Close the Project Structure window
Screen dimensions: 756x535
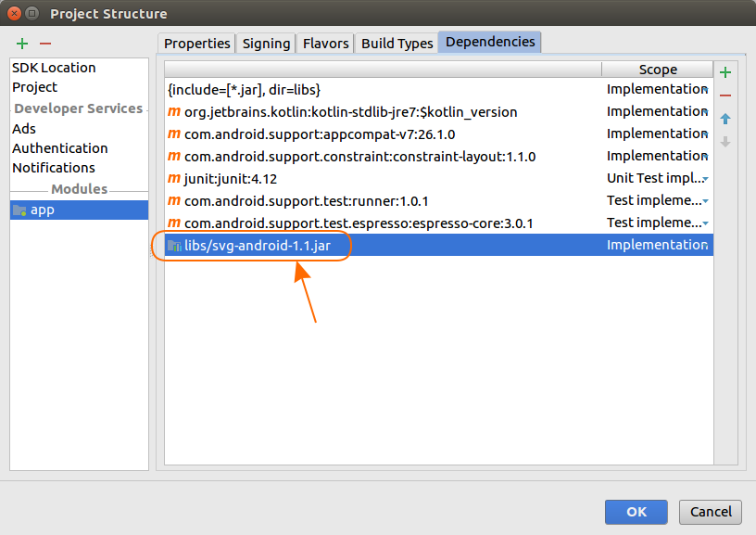click(x=15, y=14)
